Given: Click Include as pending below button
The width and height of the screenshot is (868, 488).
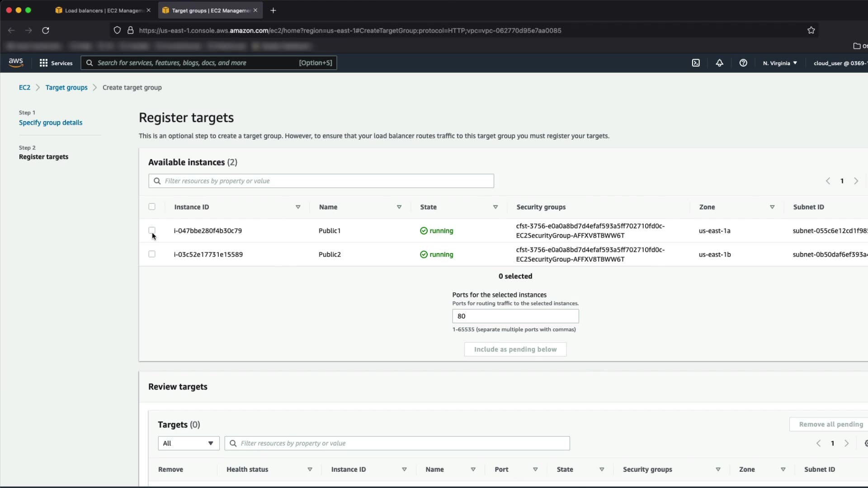Looking at the screenshot, I should [x=515, y=349].
